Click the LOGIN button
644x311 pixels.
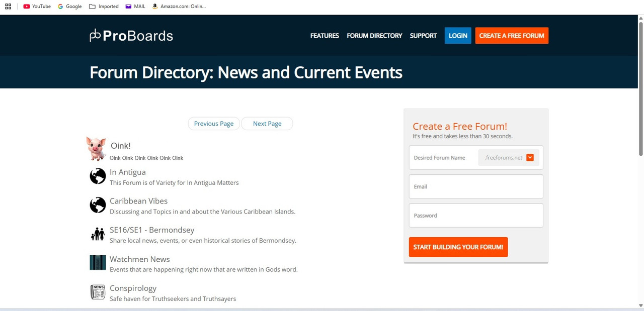pos(458,36)
